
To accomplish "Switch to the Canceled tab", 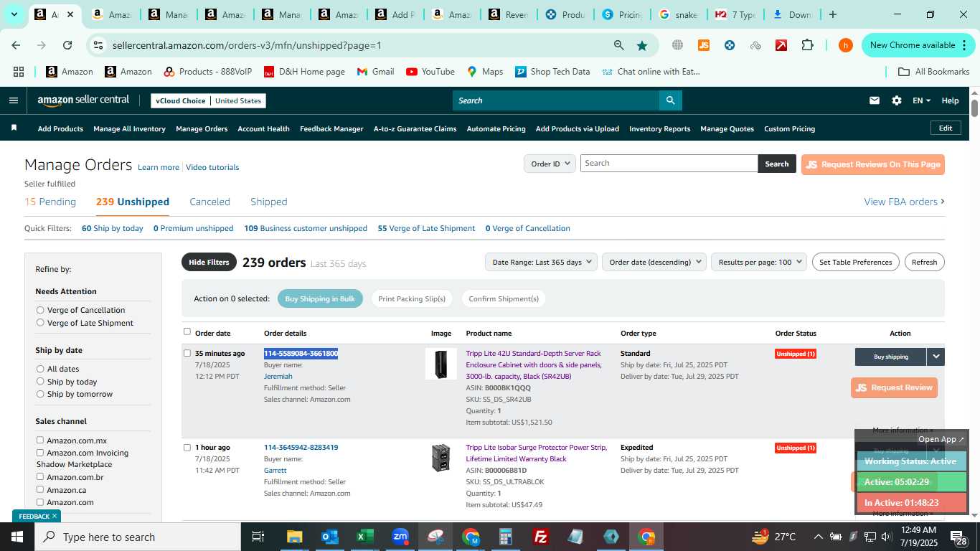I will coord(209,202).
